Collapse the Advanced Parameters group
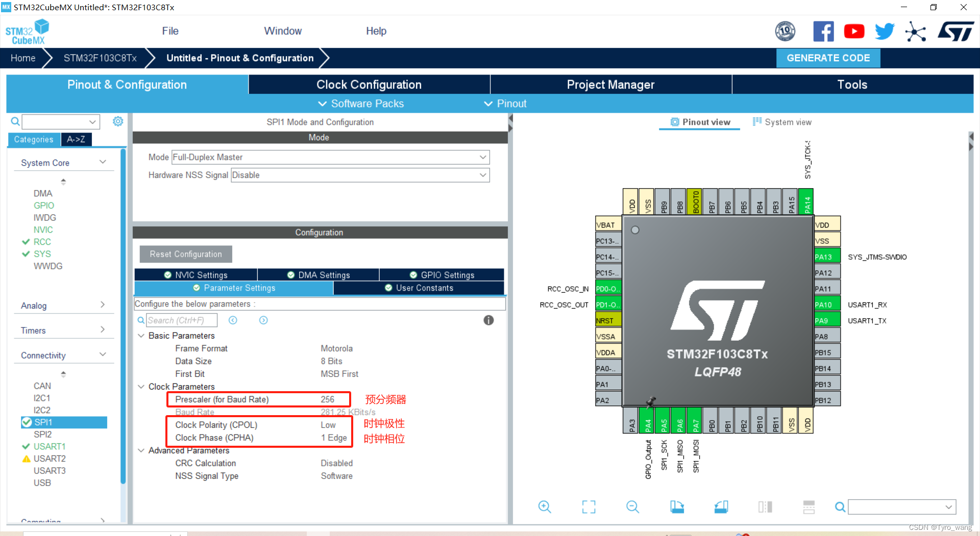The image size is (980, 536). [141, 450]
